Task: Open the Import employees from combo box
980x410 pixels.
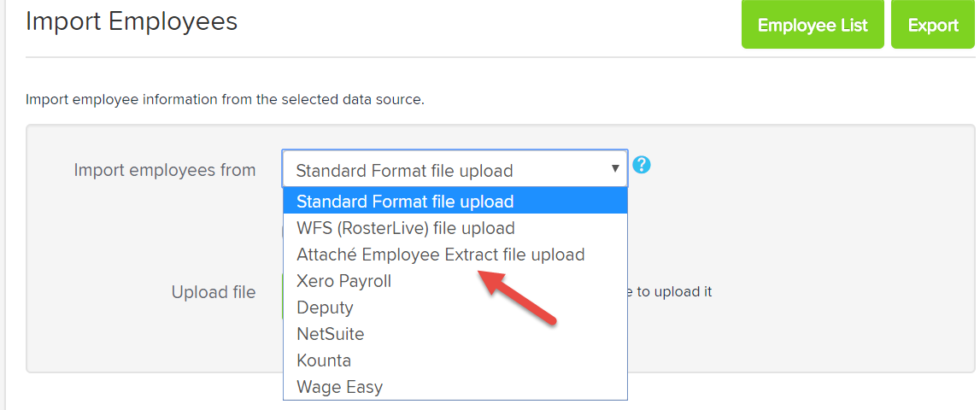Action: [x=455, y=168]
